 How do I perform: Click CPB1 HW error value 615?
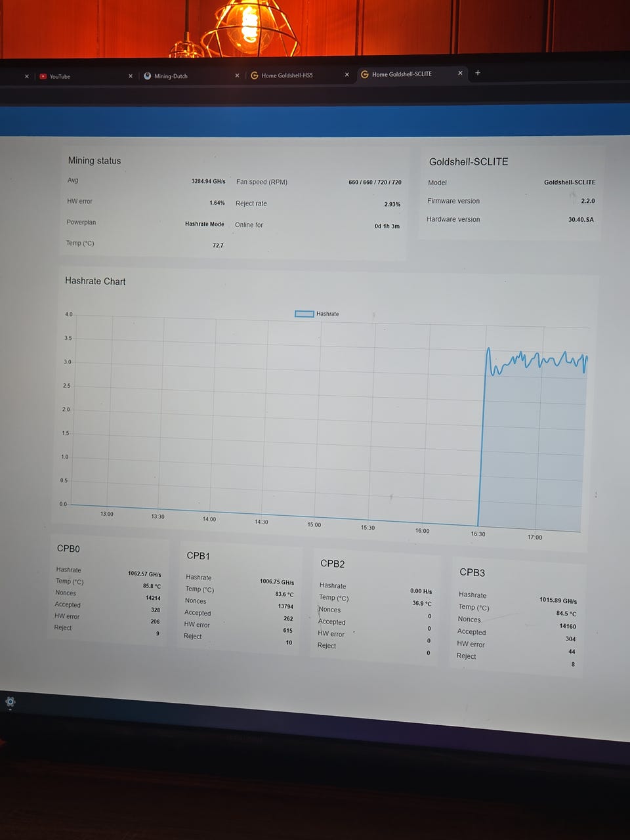pos(287,630)
